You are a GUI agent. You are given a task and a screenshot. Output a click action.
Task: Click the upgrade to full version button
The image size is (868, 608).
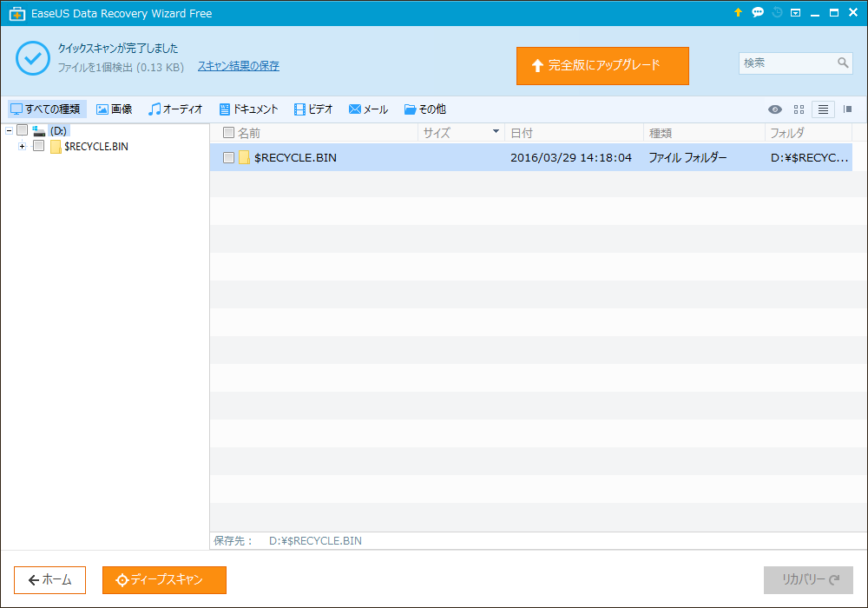coord(602,66)
